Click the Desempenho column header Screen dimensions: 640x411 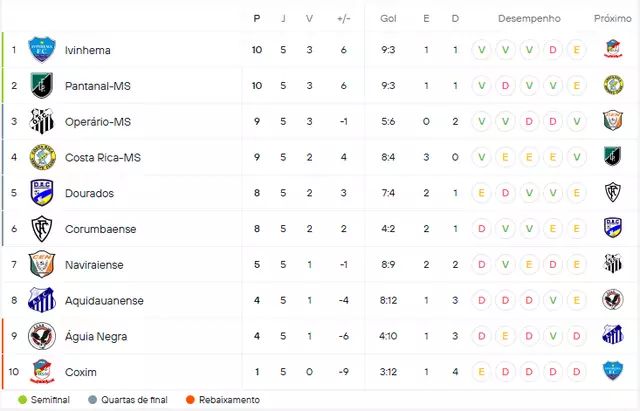point(529,18)
